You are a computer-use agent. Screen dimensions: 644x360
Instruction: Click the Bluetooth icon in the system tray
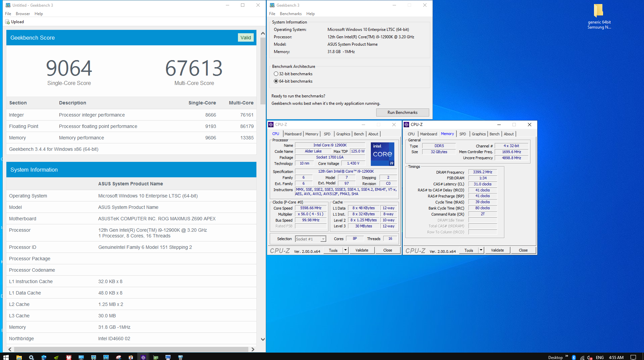click(x=574, y=357)
